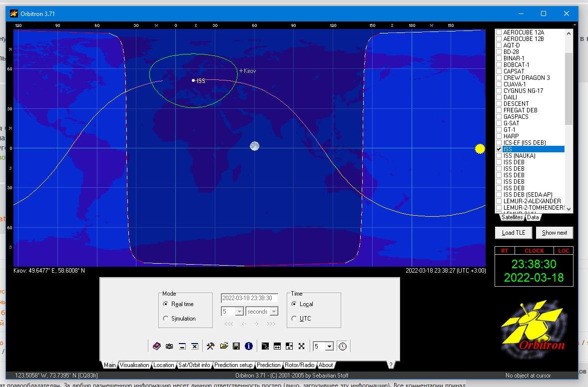Click the Moon icon on the map

point(255,146)
